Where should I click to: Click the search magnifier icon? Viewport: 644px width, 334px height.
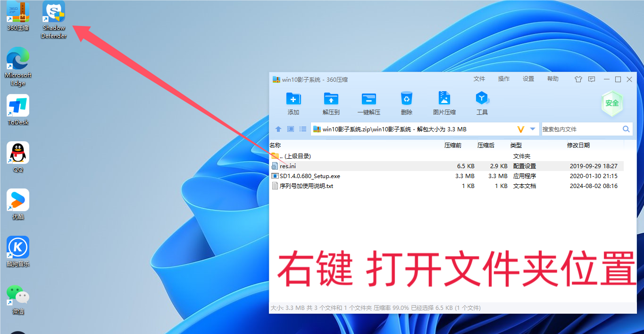[x=626, y=129]
